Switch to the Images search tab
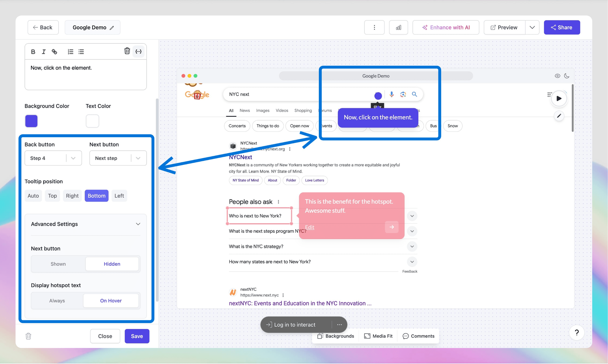 click(263, 110)
